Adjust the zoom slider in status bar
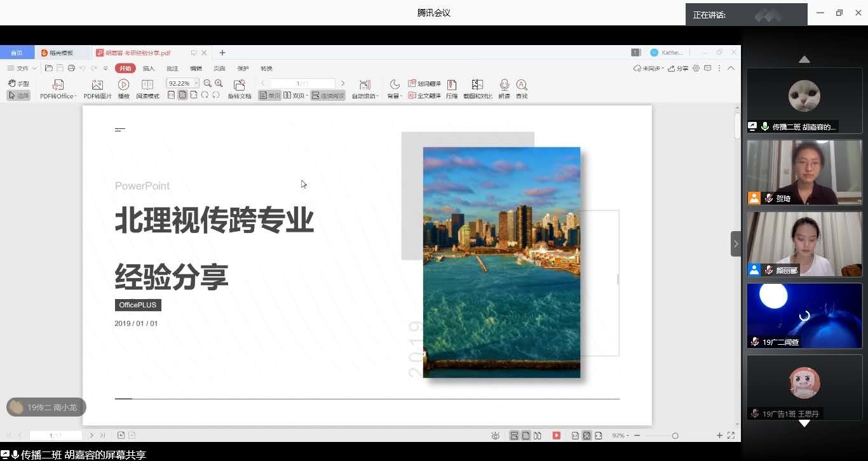The image size is (868, 461). pos(675,436)
